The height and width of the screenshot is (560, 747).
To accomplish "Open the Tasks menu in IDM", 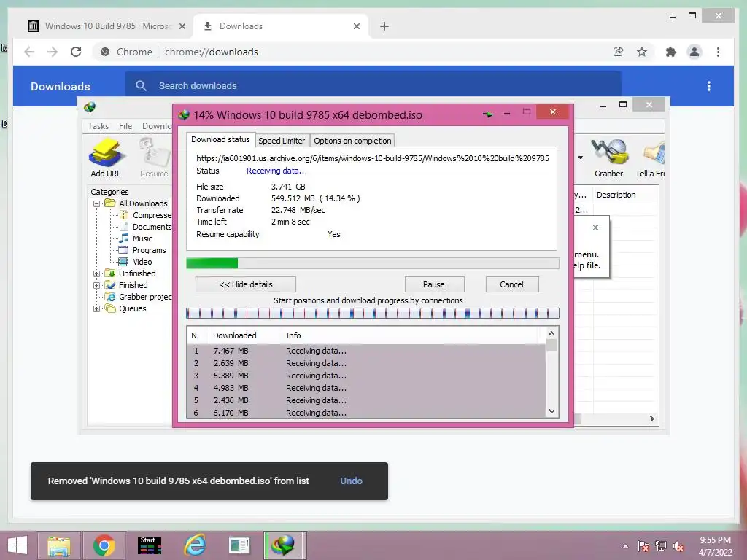I will tap(98, 125).
